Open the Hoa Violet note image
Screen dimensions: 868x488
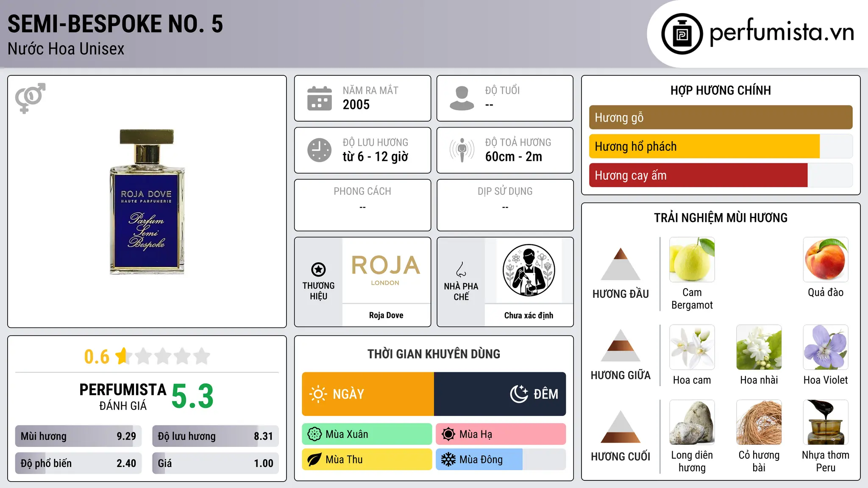coord(826,347)
